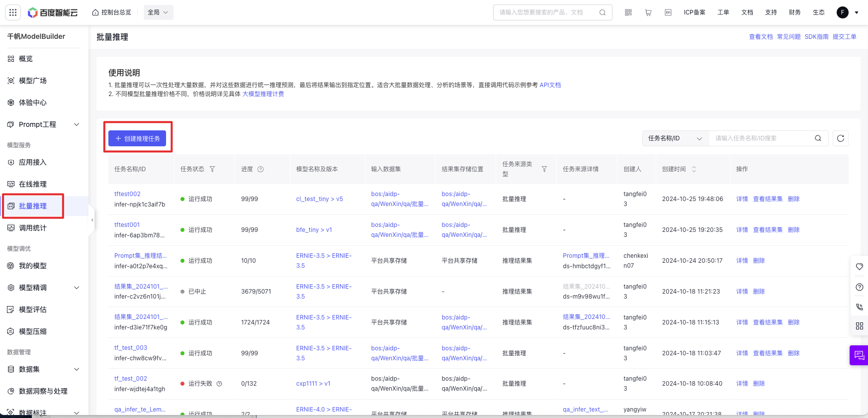Click the 应用接入 sidebar icon
Viewport: 868px width, 418px height.
point(11,162)
